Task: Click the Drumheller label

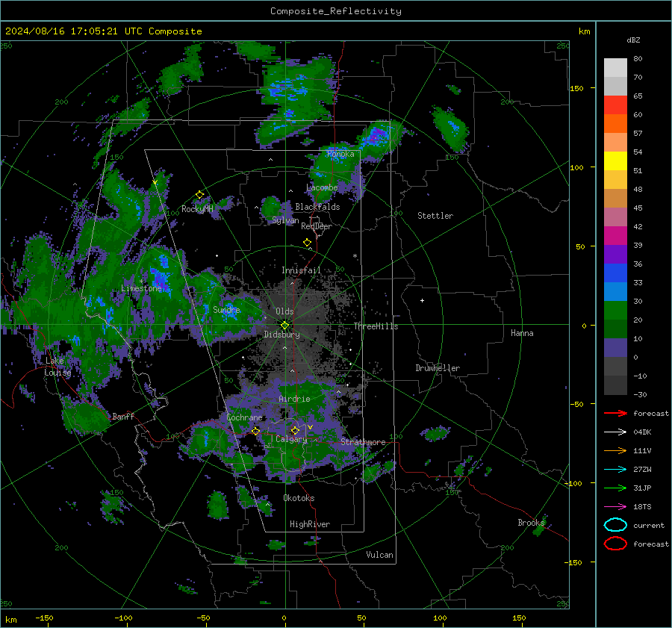Action: tap(438, 368)
